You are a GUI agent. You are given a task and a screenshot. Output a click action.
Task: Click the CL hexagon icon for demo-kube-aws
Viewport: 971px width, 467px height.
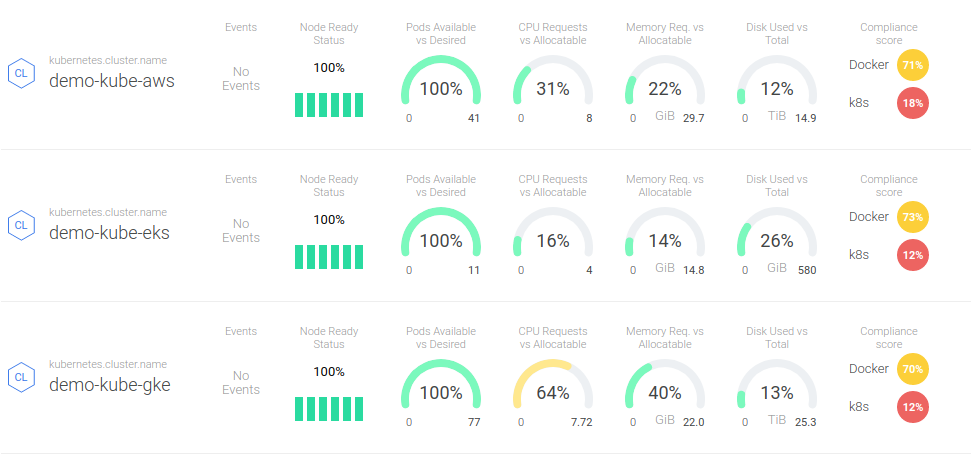(19, 73)
